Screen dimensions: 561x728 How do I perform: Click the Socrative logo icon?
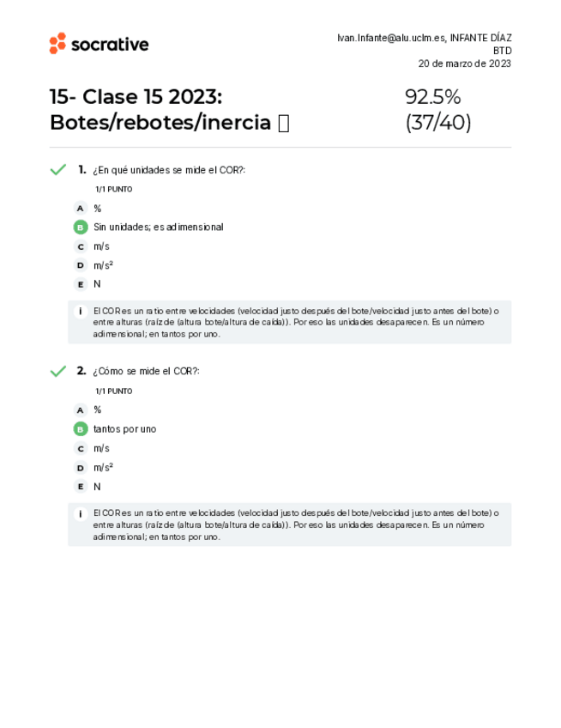point(57,44)
